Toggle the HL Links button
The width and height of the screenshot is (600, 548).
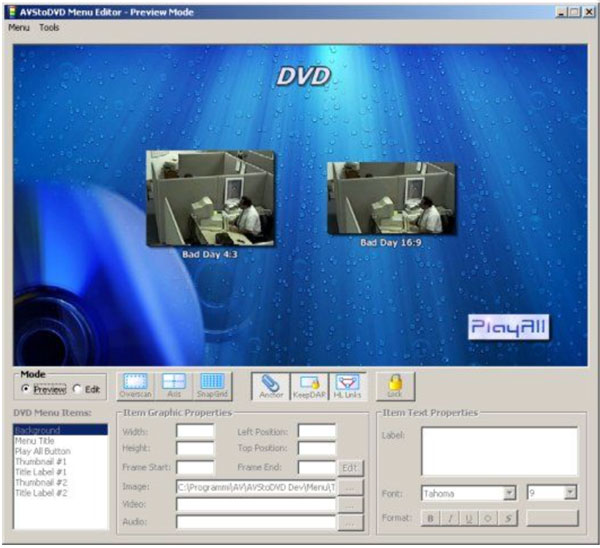(x=347, y=387)
